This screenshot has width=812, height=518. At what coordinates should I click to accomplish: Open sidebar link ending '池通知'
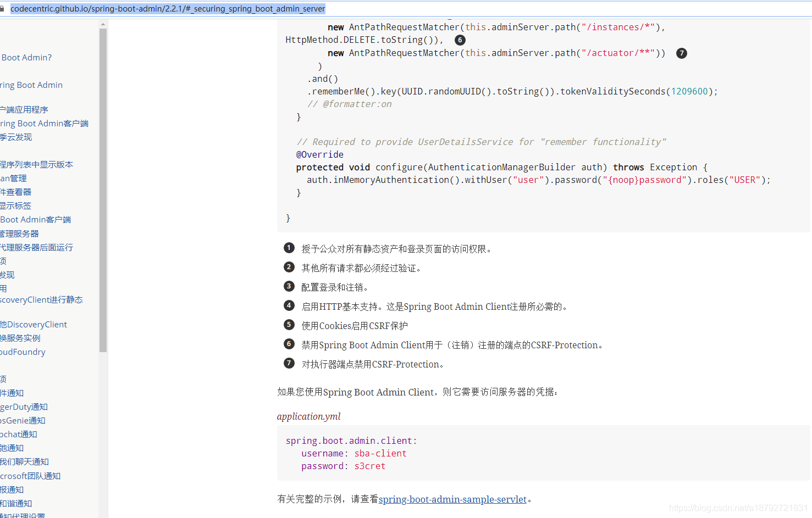point(12,448)
